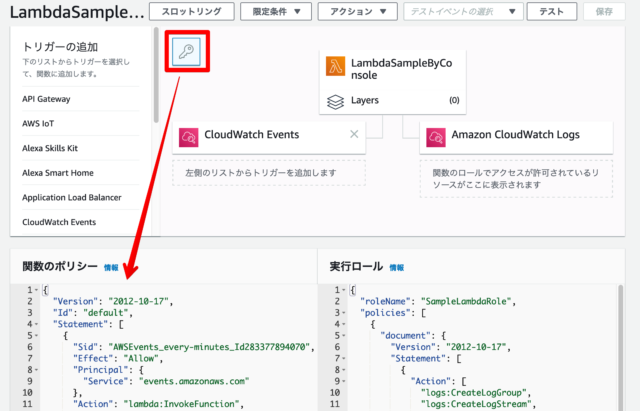Collapse line 1 in function policy JSON
The image size is (640, 411).
pyautogui.click(x=36, y=290)
